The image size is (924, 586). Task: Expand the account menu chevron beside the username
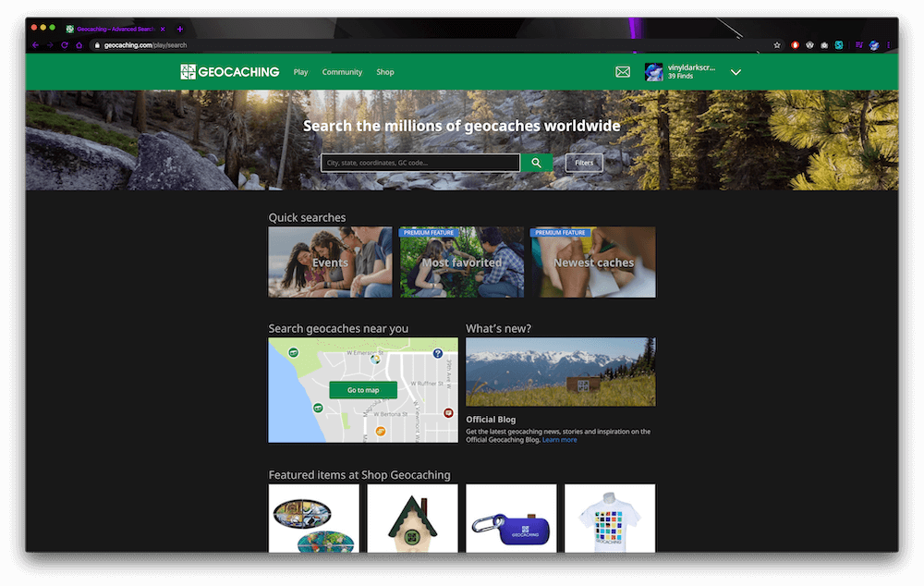click(x=736, y=71)
